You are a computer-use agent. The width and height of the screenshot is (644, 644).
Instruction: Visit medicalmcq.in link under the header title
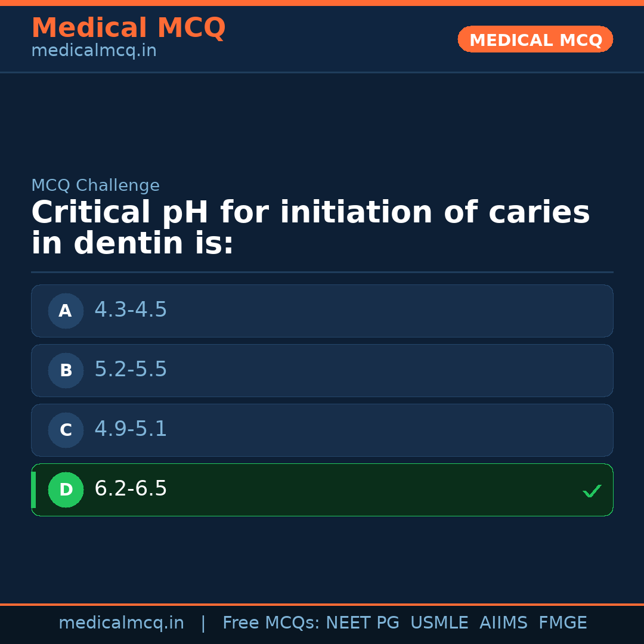pyautogui.click(x=94, y=51)
